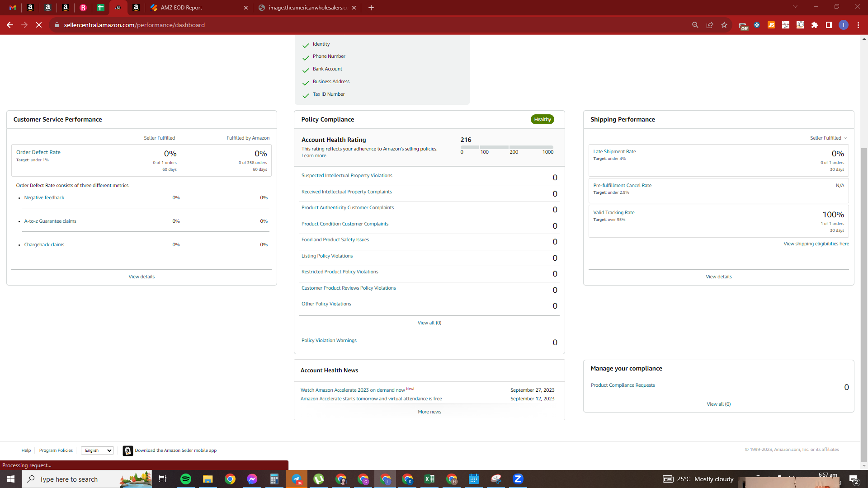Screen dimensions: 868x488
Task: Click the extension icon showing Off badge
Action: (743, 26)
